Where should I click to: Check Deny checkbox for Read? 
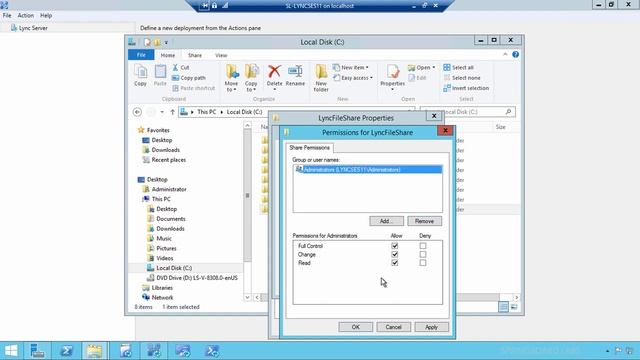pyautogui.click(x=423, y=263)
